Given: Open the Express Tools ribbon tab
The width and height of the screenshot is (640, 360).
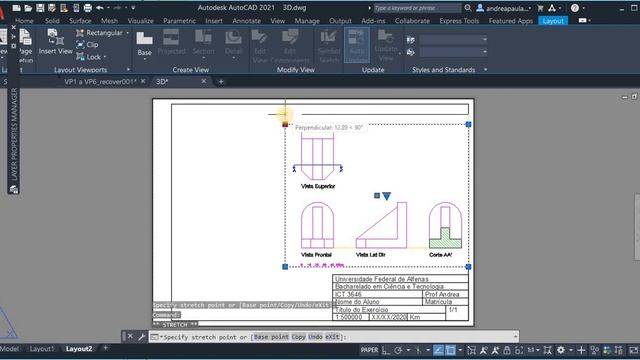Looking at the screenshot, I should 459,20.
